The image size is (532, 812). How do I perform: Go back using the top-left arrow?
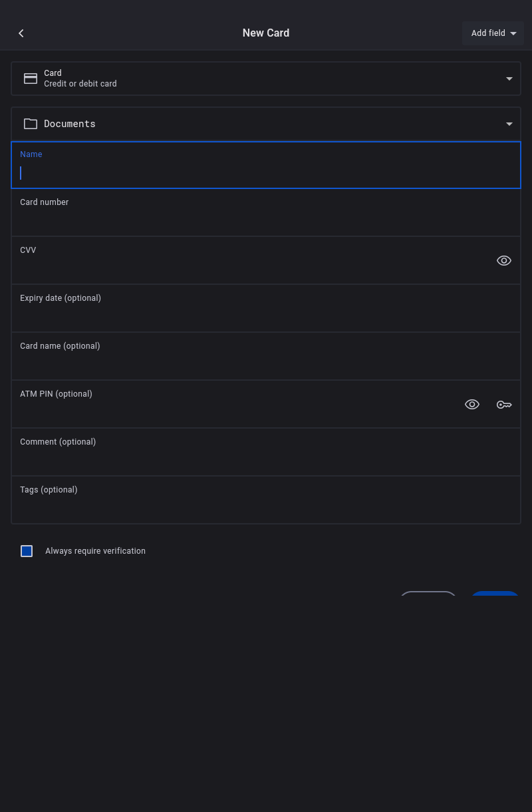[21, 33]
